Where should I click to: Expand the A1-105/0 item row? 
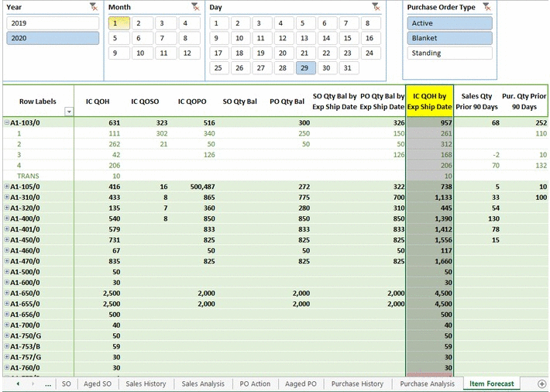click(7, 187)
